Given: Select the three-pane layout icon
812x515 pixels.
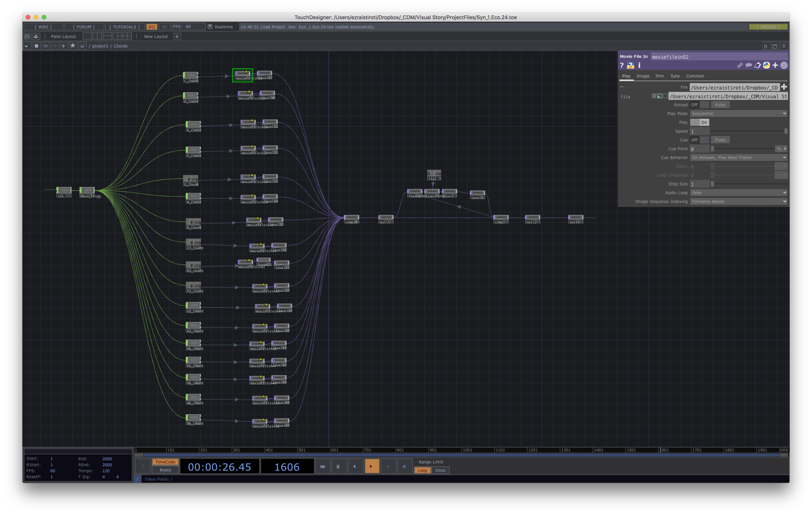Looking at the screenshot, I should [117, 36].
